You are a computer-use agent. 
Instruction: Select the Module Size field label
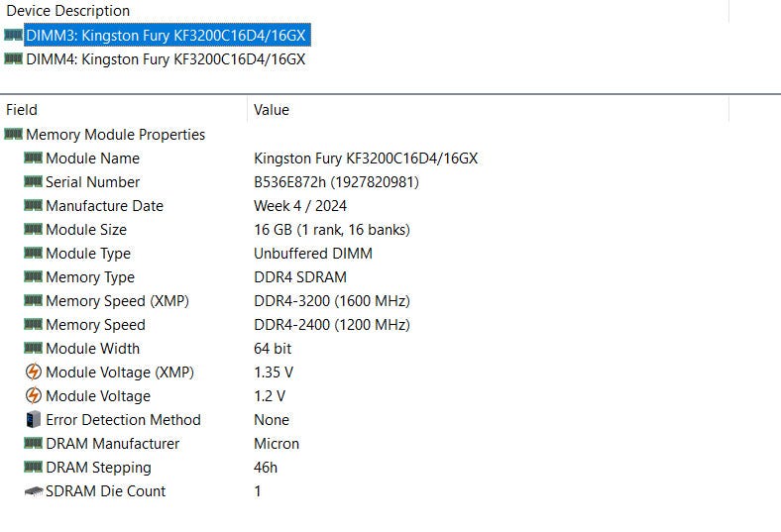(86, 230)
